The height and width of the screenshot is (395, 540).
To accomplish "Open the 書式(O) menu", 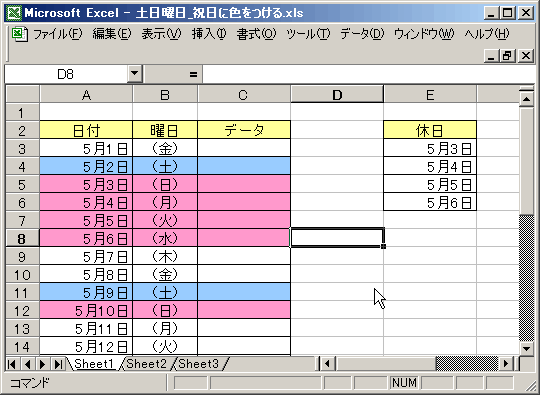I will pos(256,34).
